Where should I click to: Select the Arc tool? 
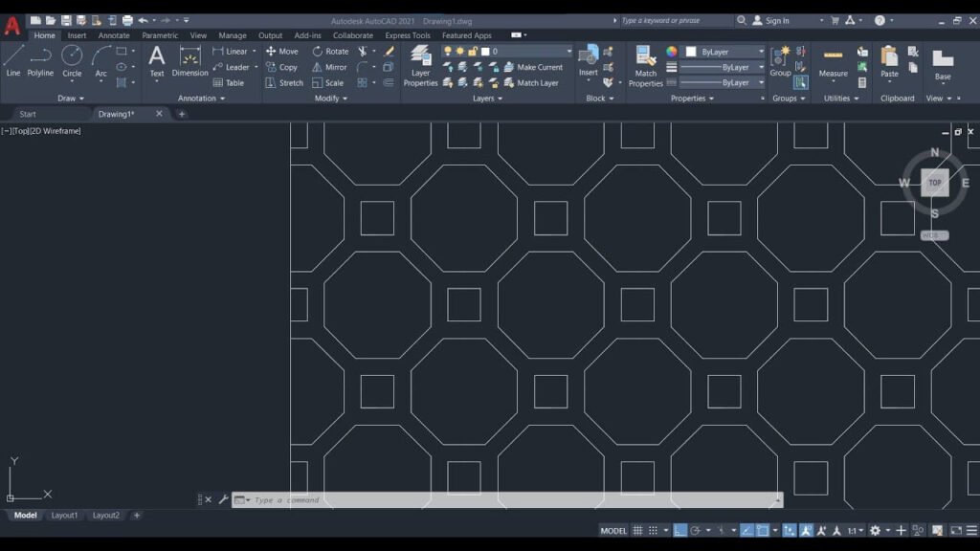[100, 60]
